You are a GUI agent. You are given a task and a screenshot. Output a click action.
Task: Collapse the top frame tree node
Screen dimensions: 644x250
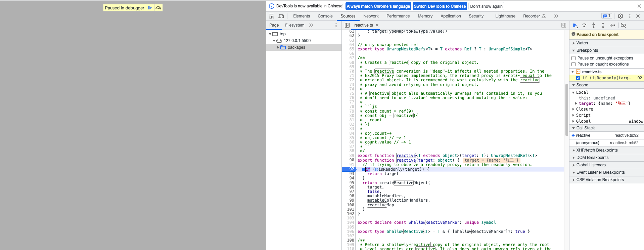point(270,34)
